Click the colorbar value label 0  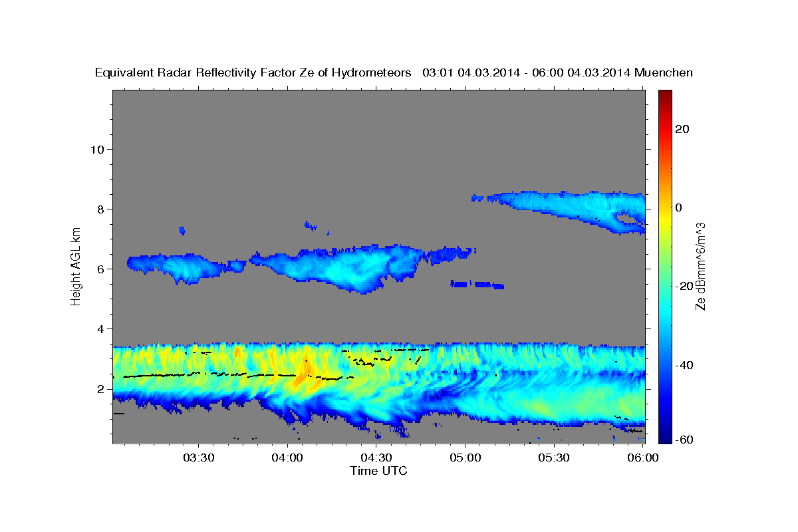click(678, 207)
